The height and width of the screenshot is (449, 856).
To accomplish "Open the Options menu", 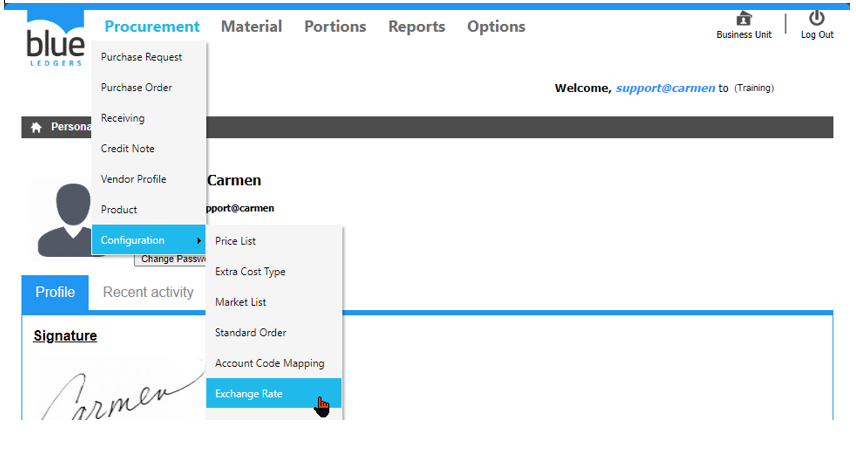I will pyautogui.click(x=496, y=27).
